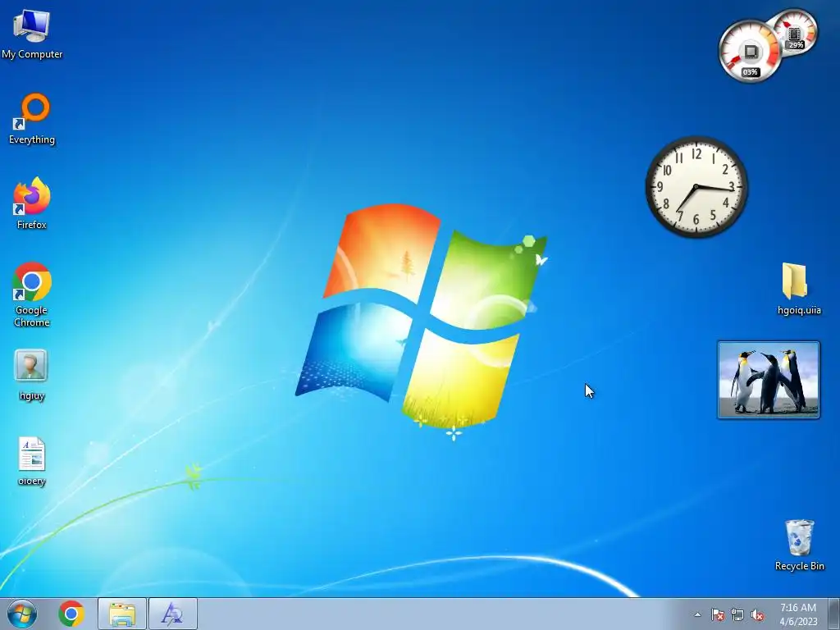Open File Explorer from the taskbar

click(x=122, y=614)
